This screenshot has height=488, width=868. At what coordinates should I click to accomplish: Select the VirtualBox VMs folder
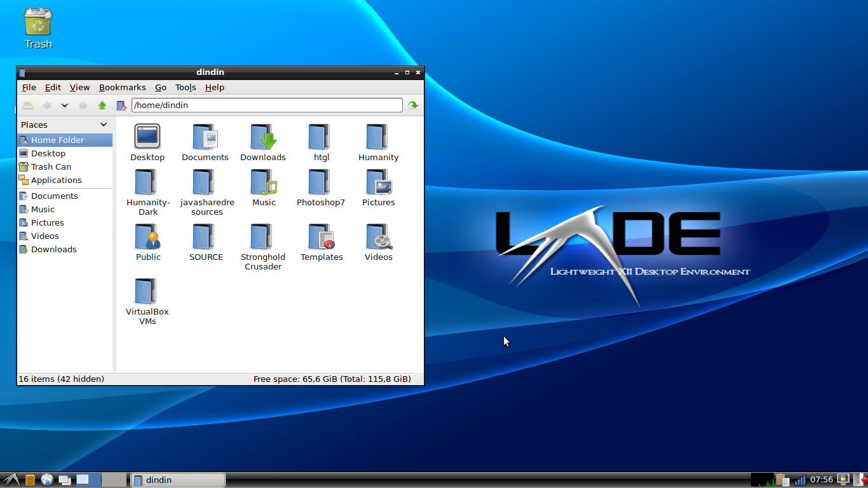click(147, 301)
